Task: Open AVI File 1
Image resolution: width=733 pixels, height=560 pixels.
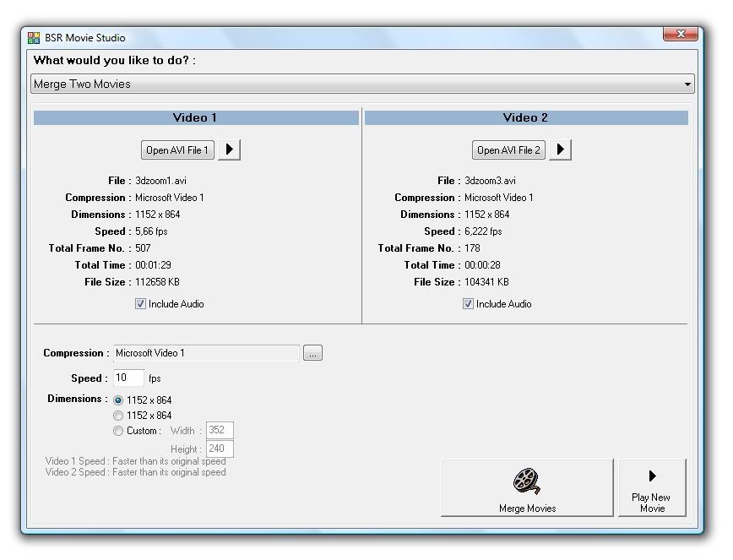Action: click(x=177, y=150)
